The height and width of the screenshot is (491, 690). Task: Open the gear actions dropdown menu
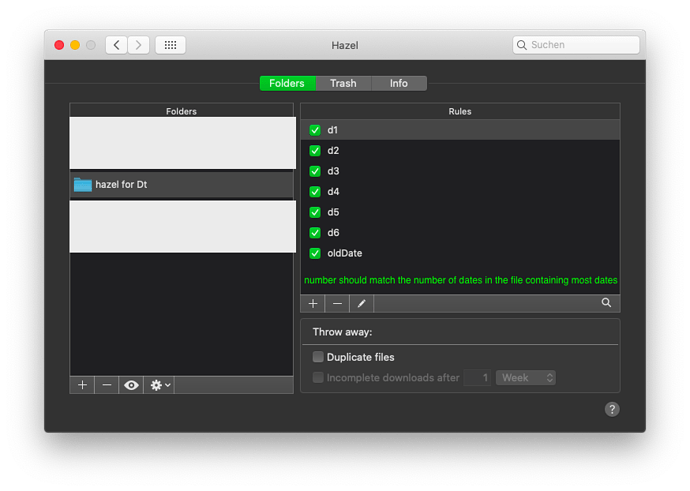coord(159,385)
